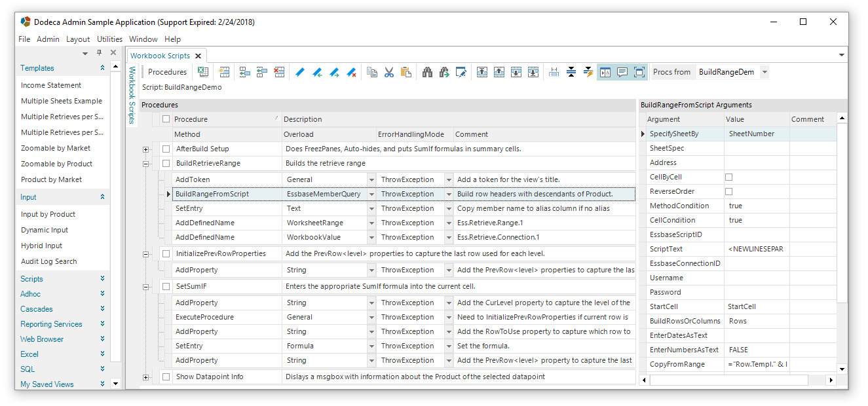Open the Admin menu

(48, 39)
